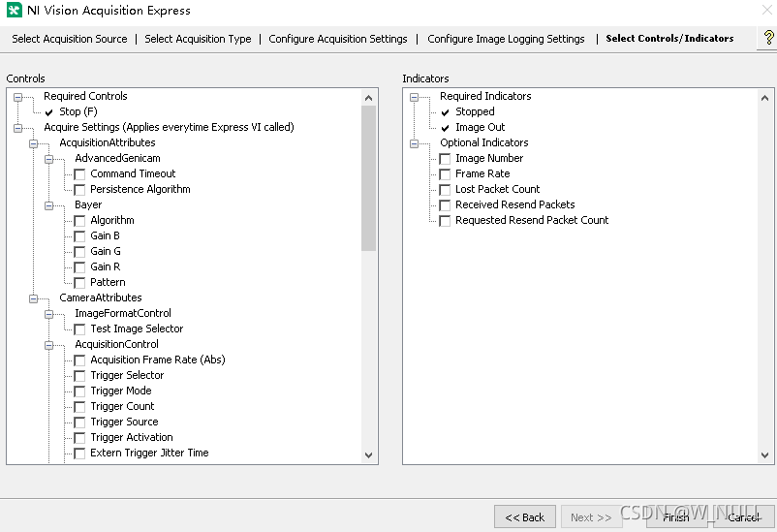Go to Select Acquisition Source step

(70, 39)
